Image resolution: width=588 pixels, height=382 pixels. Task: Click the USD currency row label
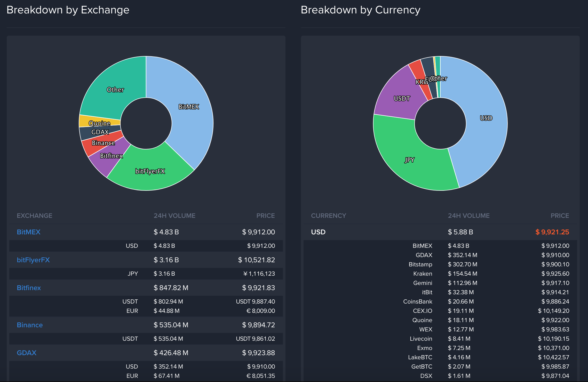pyautogui.click(x=318, y=232)
